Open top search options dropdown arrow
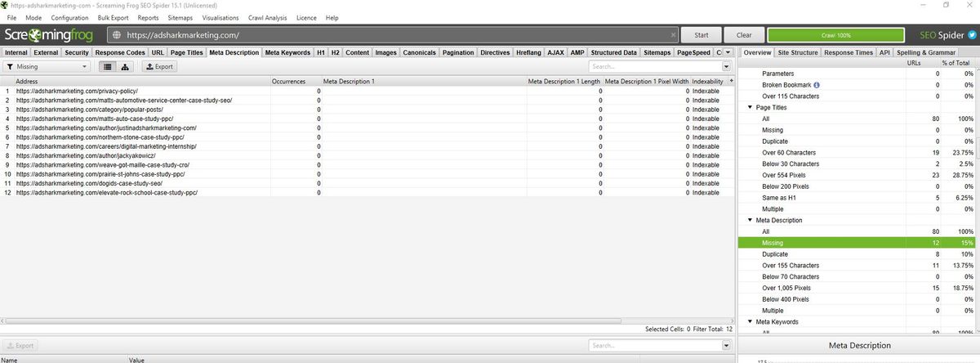The image size is (980, 363). (726, 67)
